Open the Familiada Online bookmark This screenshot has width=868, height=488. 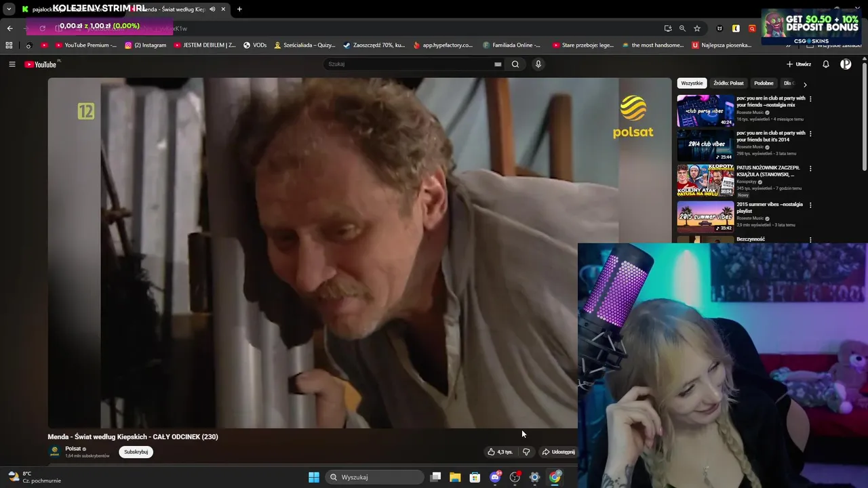point(512,45)
